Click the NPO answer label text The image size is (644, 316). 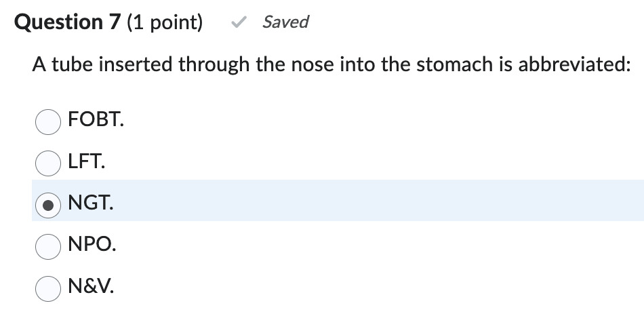pos(92,244)
